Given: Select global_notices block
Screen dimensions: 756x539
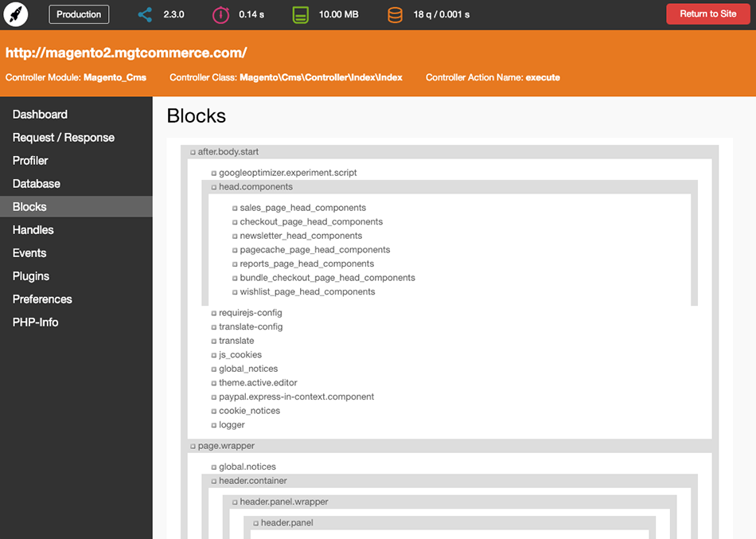Looking at the screenshot, I should tap(248, 369).
